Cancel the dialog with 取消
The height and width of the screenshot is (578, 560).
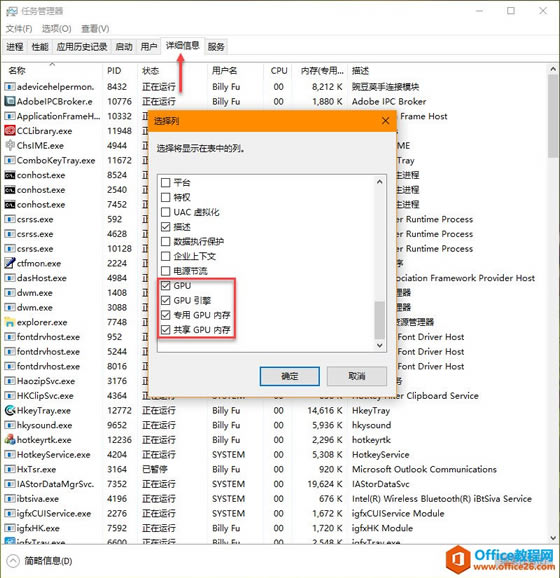tap(357, 376)
